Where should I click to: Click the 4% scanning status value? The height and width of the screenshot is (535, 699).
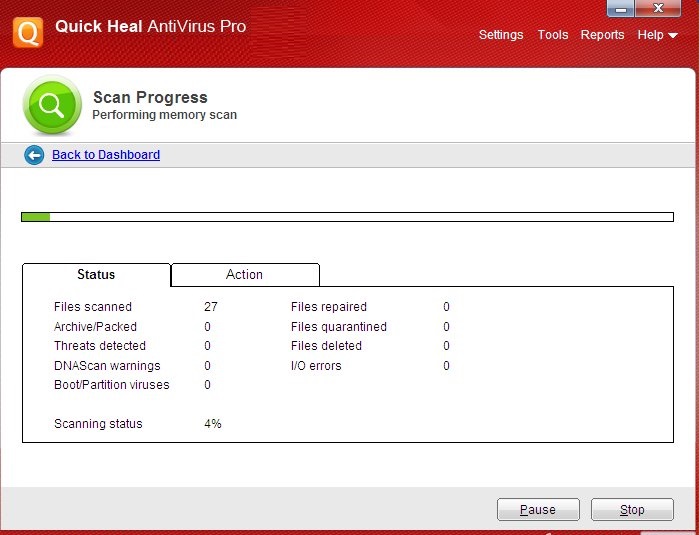(213, 424)
